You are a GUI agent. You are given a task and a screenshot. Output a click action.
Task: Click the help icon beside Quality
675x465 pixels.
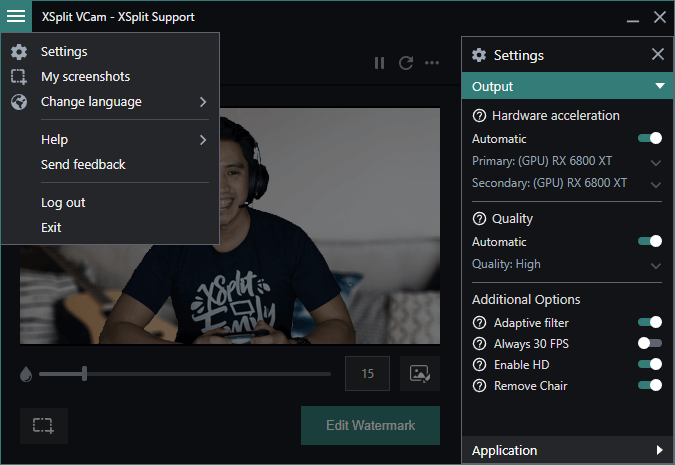click(x=479, y=219)
